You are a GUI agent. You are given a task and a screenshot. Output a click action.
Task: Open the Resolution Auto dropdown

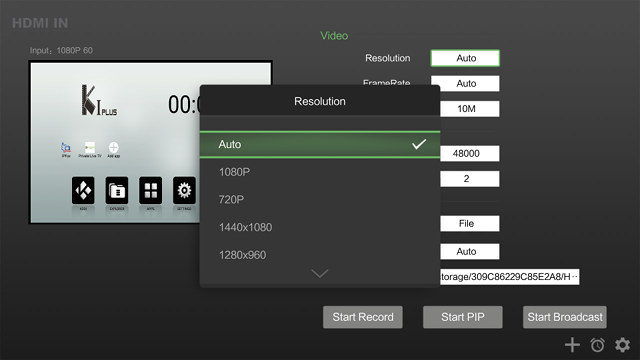point(465,58)
